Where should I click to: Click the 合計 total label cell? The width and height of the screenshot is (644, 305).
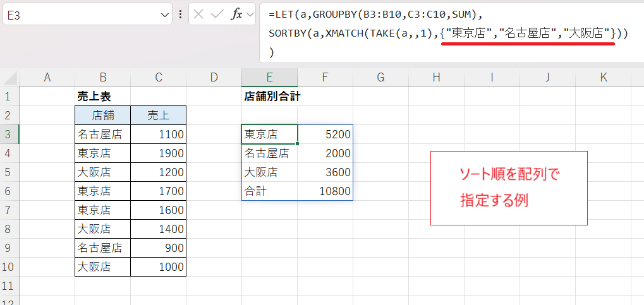(269, 191)
